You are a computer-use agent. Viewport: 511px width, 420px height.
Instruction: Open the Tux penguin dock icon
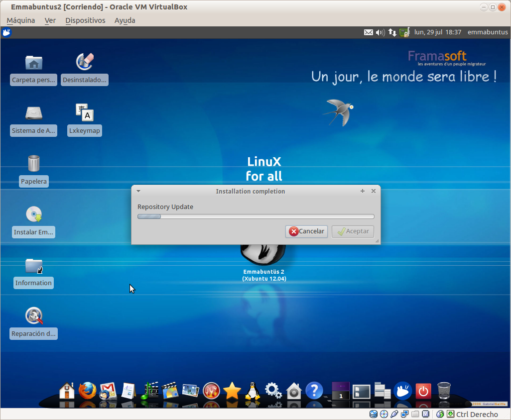coord(253,391)
